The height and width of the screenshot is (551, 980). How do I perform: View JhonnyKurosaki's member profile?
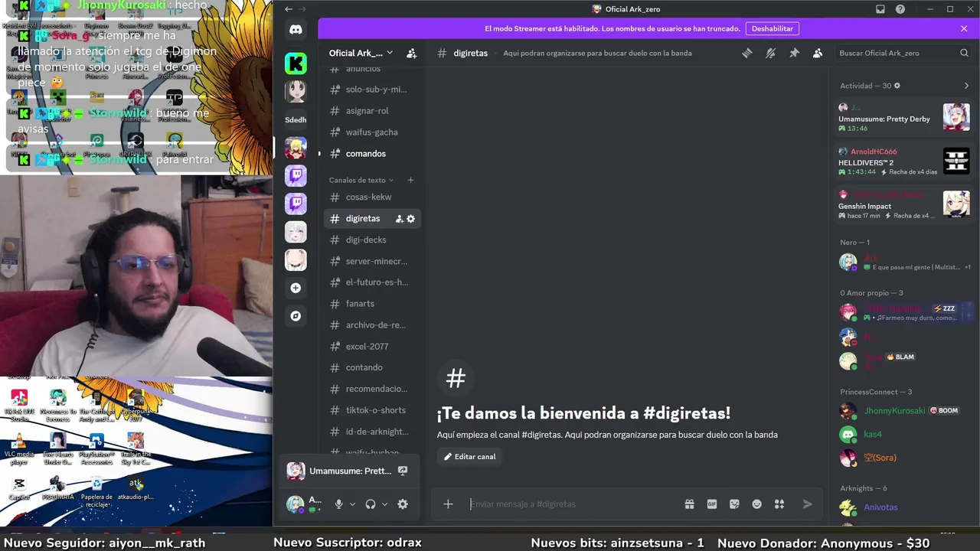(x=903, y=411)
